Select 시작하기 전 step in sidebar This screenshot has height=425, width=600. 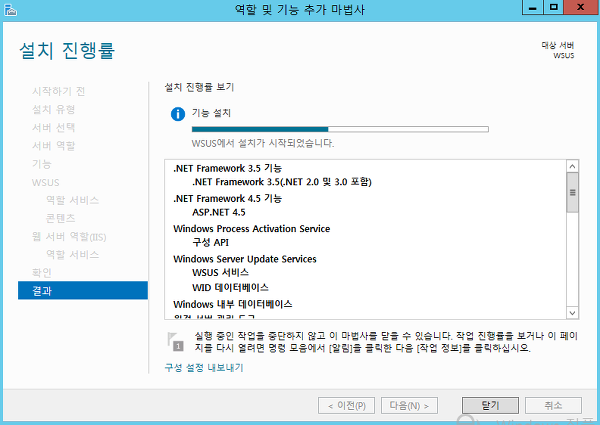tap(59, 91)
